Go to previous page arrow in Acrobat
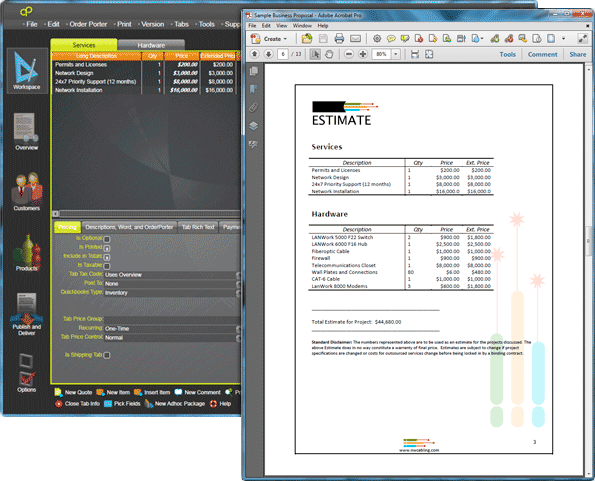The height and width of the screenshot is (481, 595). click(x=255, y=54)
